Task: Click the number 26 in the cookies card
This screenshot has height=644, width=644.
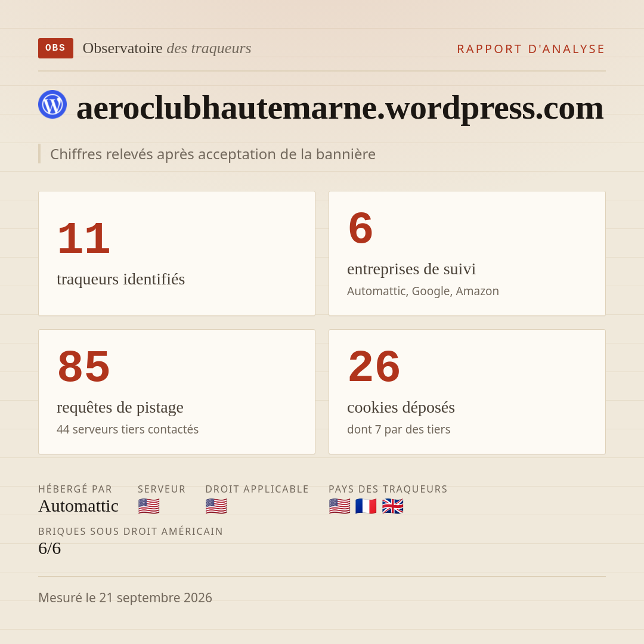Action: click(374, 366)
